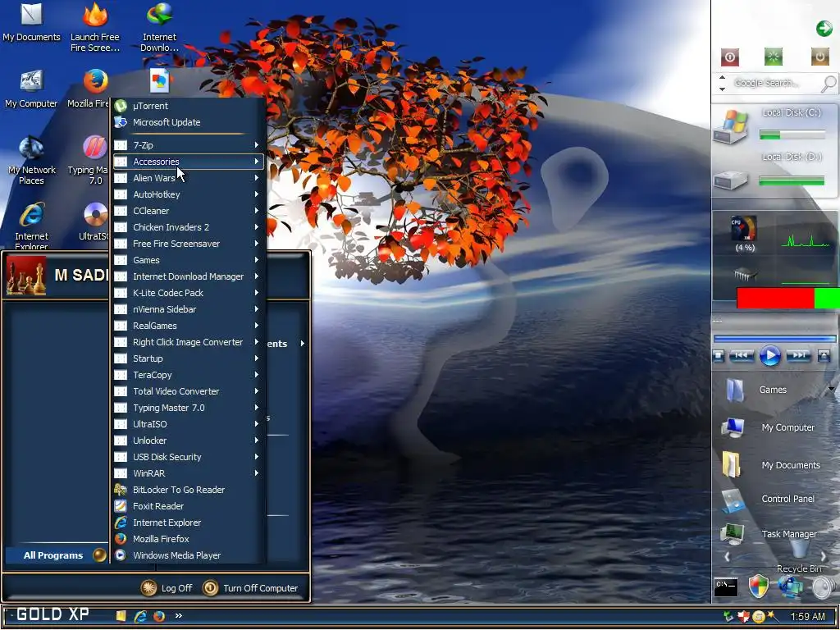This screenshot has width=840, height=630.
Task: Expand nVienna Sidebar submenu
Action: (188, 309)
